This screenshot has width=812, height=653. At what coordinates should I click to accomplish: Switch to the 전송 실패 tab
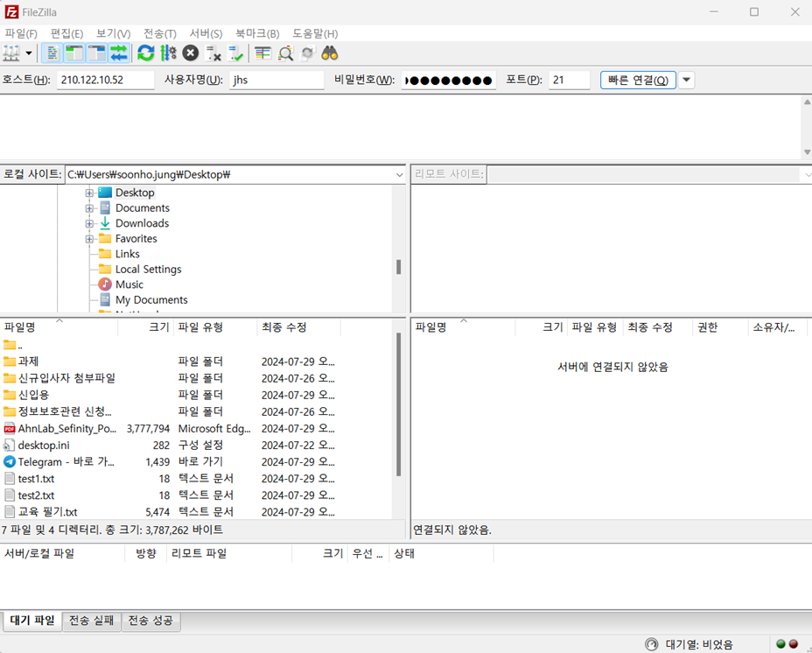click(91, 621)
